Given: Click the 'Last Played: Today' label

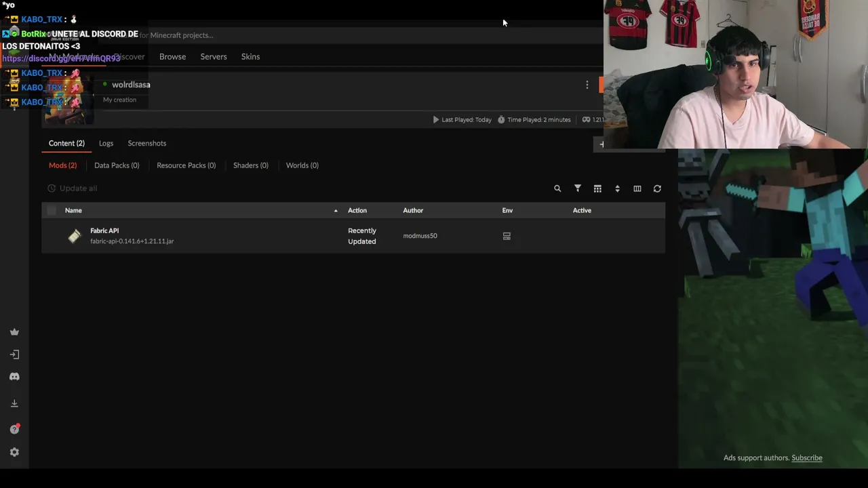Looking at the screenshot, I should (462, 120).
